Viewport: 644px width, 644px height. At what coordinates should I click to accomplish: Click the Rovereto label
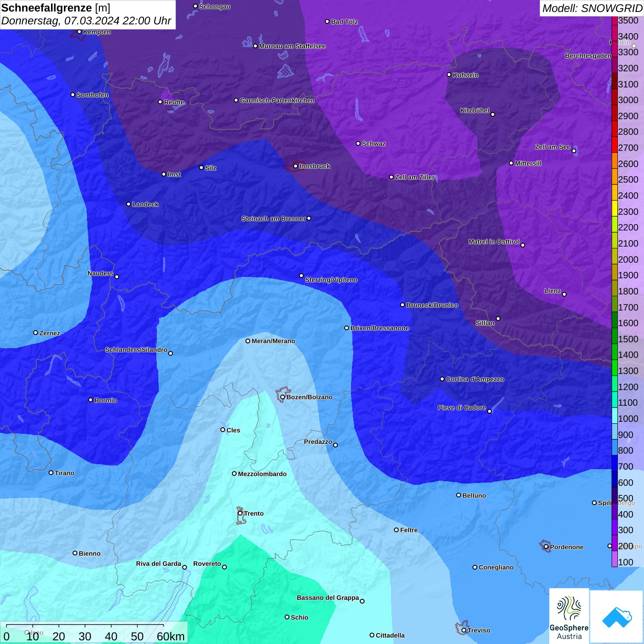[x=207, y=563]
